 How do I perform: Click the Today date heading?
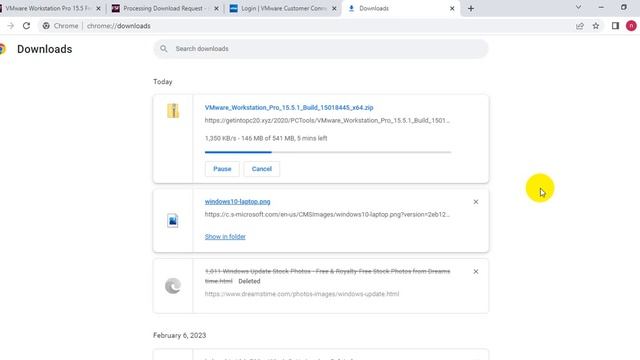pyautogui.click(x=163, y=82)
